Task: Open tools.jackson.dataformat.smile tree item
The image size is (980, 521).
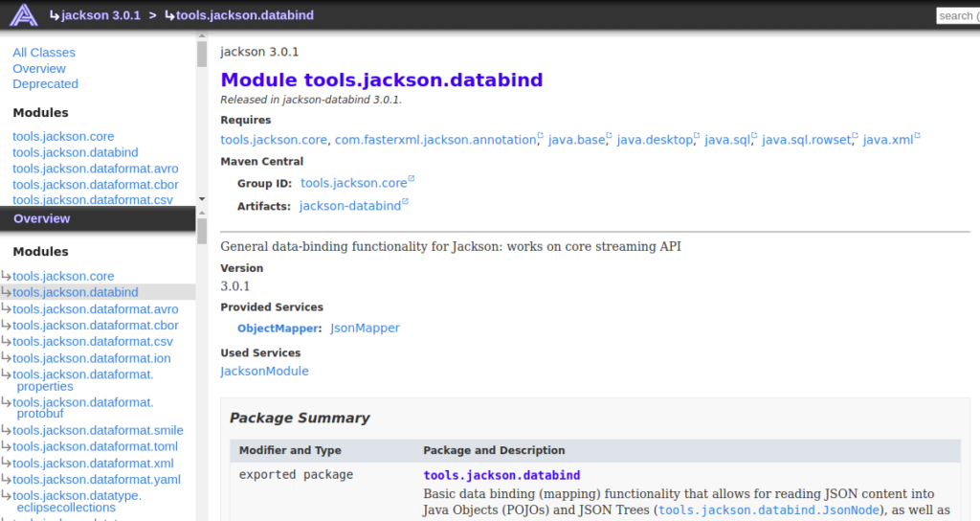Action: (x=98, y=430)
